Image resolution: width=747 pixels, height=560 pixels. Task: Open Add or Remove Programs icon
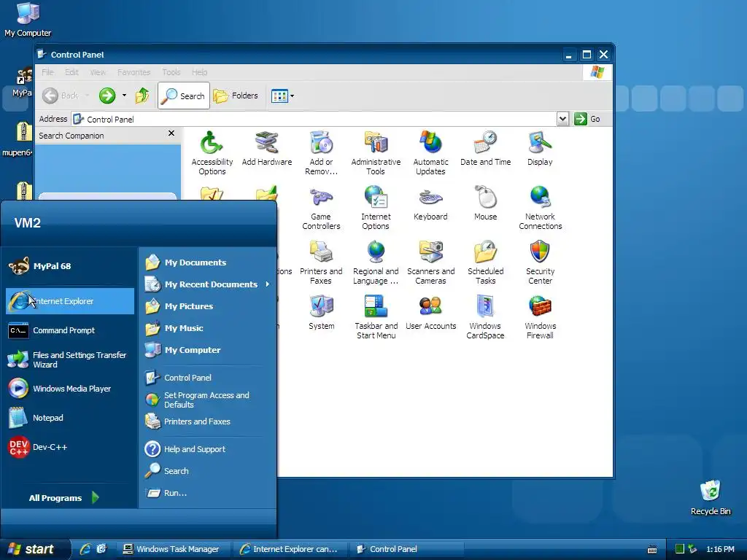click(321, 153)
